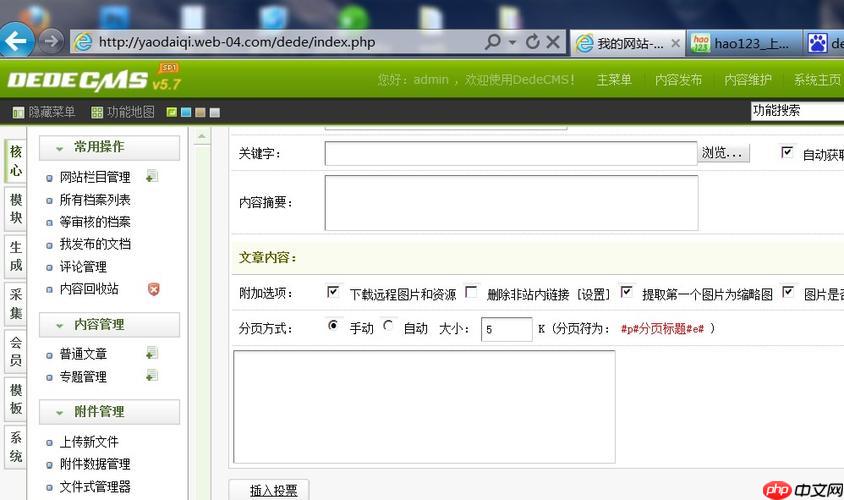The image size is (844, 500).
Task: Select the tan theme color swatch
Action: click(x=200, y=112)
